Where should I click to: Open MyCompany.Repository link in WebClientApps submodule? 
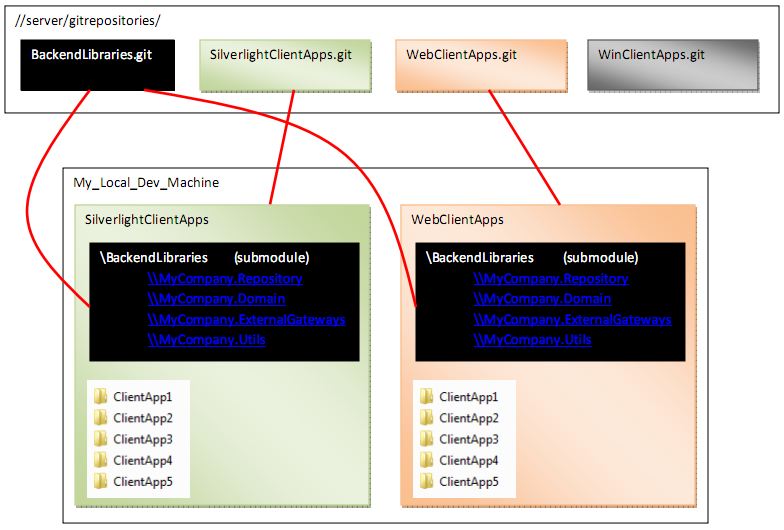pyautogui.click(x=551, y=278)
